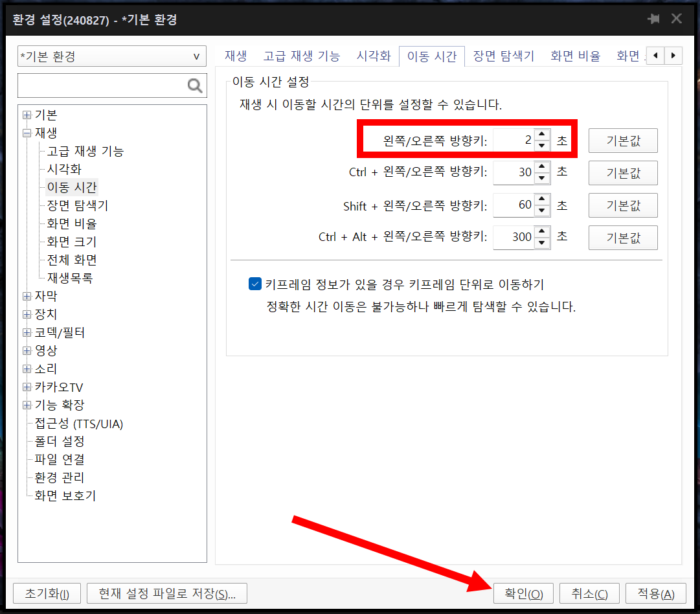The height and width of the screenshot is (614, 700).
Task: Click the 초기화(I) button
Action: point(47,593)
